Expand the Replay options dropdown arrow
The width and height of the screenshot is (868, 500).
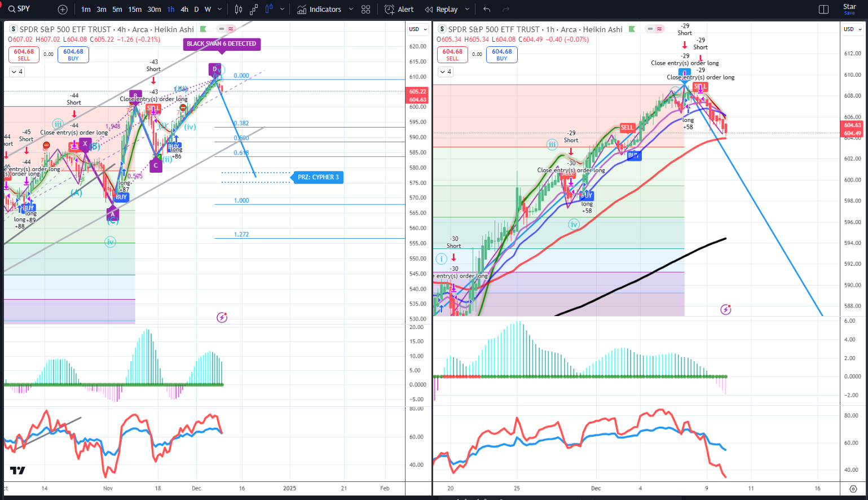[x=466, y=10]
